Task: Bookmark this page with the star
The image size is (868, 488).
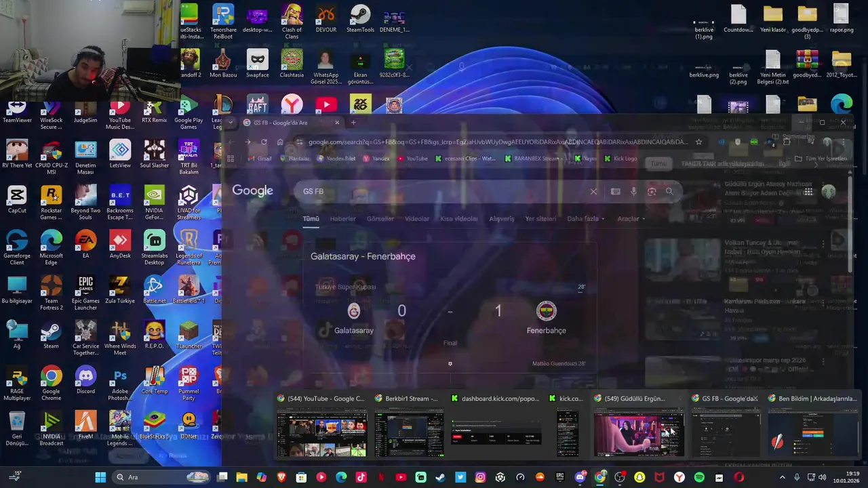Action: pos(698,142)
